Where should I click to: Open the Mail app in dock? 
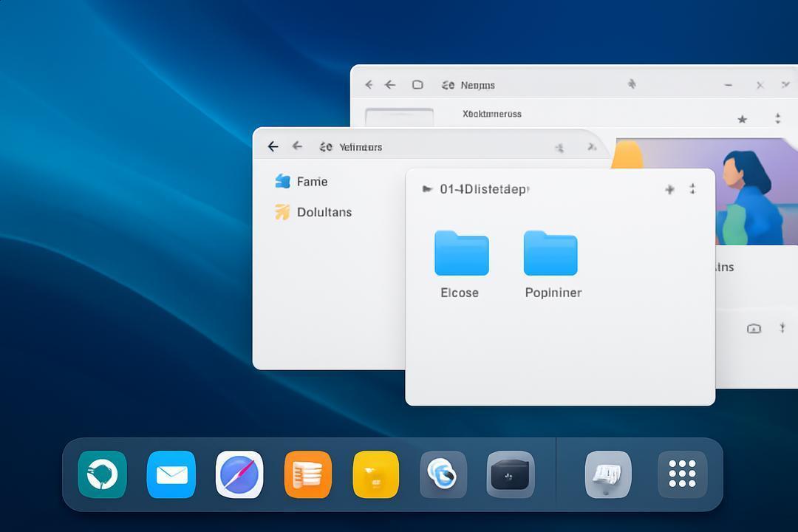click(x=171, y=474)
